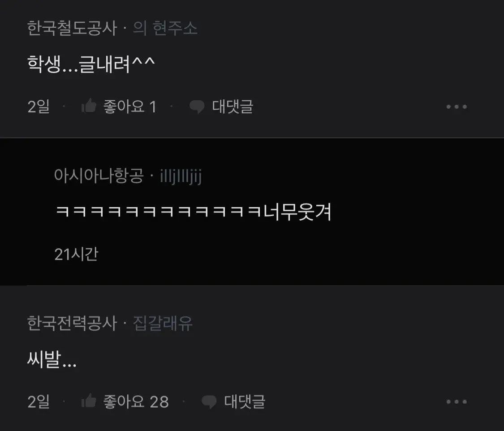
Task: Open more options dots for 씨발... comment
Action: (x=457, y=402)
